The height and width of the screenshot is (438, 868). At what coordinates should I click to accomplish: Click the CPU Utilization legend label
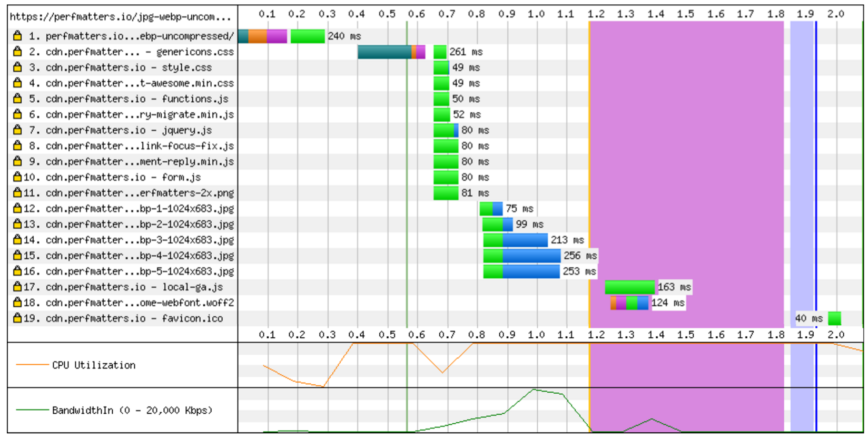click(94, 365)
